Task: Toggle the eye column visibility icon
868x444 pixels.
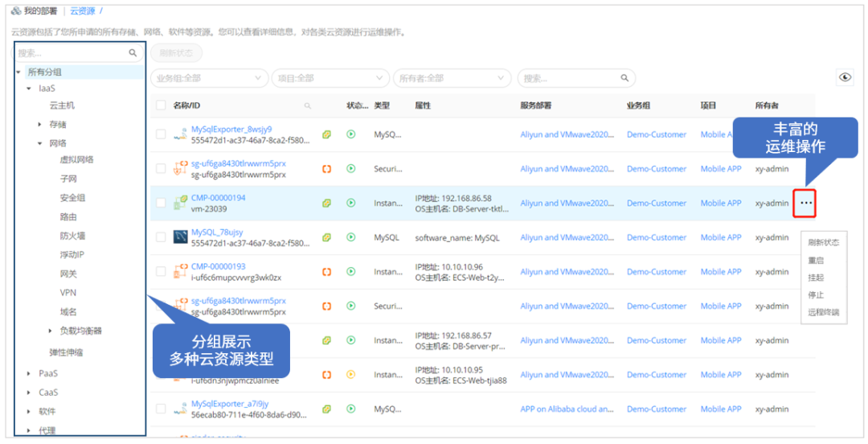Action: 845,77
